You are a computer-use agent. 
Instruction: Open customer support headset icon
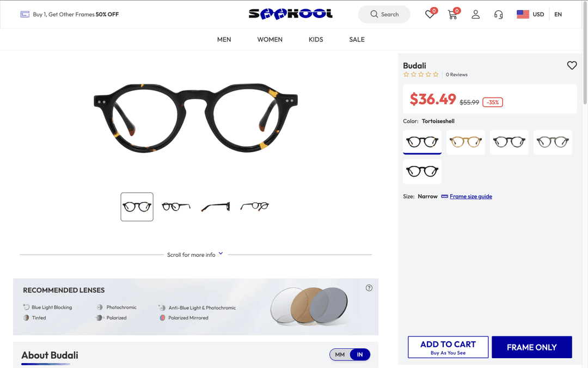click(x=498, y=14)
